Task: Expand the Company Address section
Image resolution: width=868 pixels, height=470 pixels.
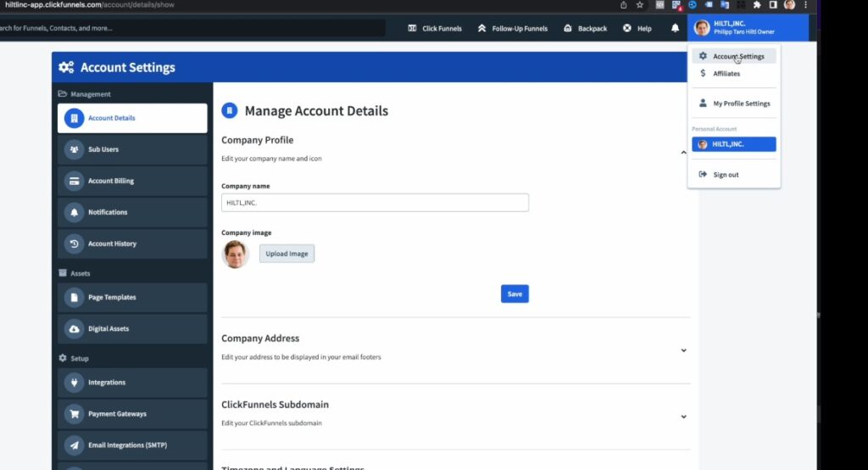Action: (x=684, y=350)
